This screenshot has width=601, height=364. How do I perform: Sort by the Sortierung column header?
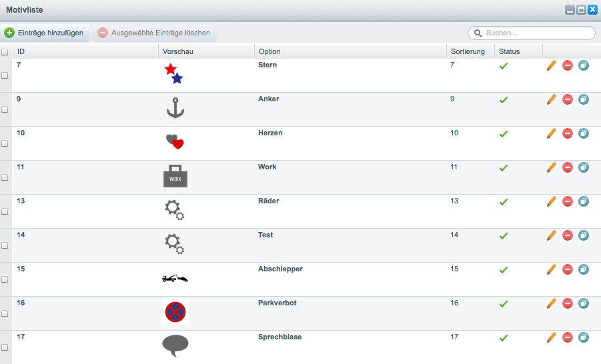468,51
